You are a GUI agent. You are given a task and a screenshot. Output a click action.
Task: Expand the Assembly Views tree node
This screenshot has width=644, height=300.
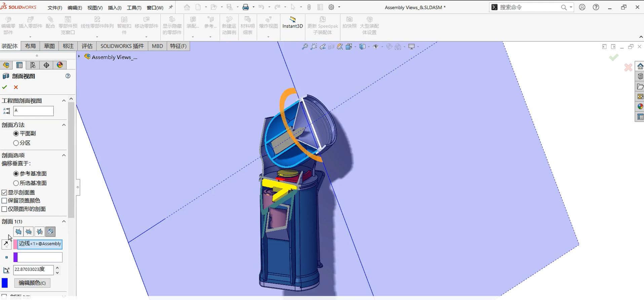(79, 56)
